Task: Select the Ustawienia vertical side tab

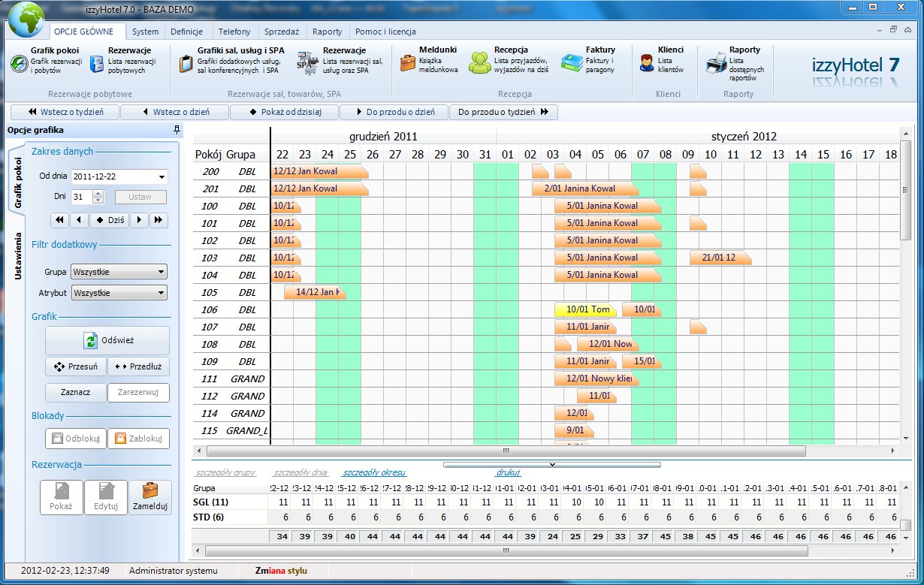Action: tap(15, 256)
